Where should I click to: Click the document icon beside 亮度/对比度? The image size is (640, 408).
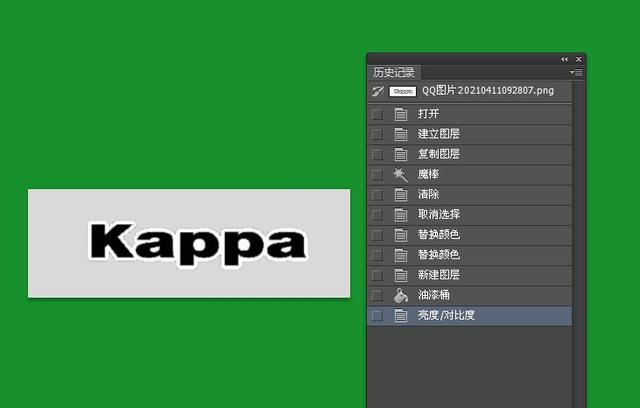click(401, 315)
